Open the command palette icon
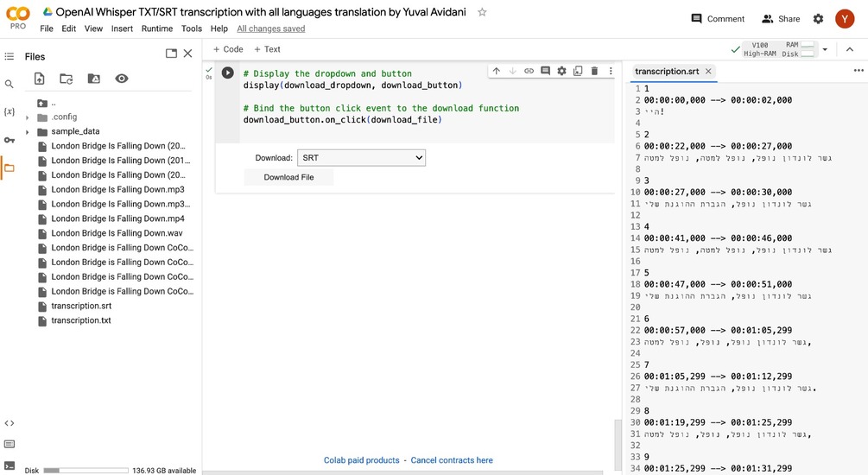This screenshot has height=475, width=868. click(x=9, y=444)
